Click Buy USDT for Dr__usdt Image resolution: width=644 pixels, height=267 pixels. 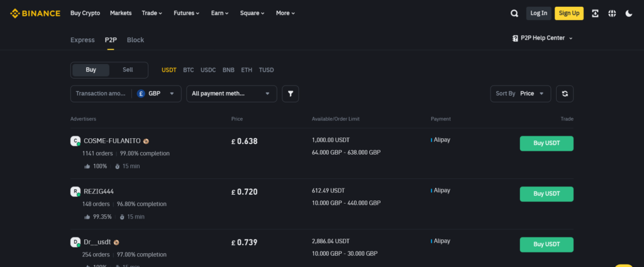tap(547, 244)
